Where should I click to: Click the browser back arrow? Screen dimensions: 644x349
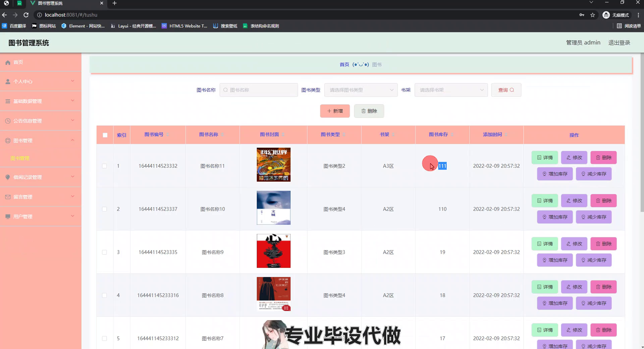(x=4, y=15)
